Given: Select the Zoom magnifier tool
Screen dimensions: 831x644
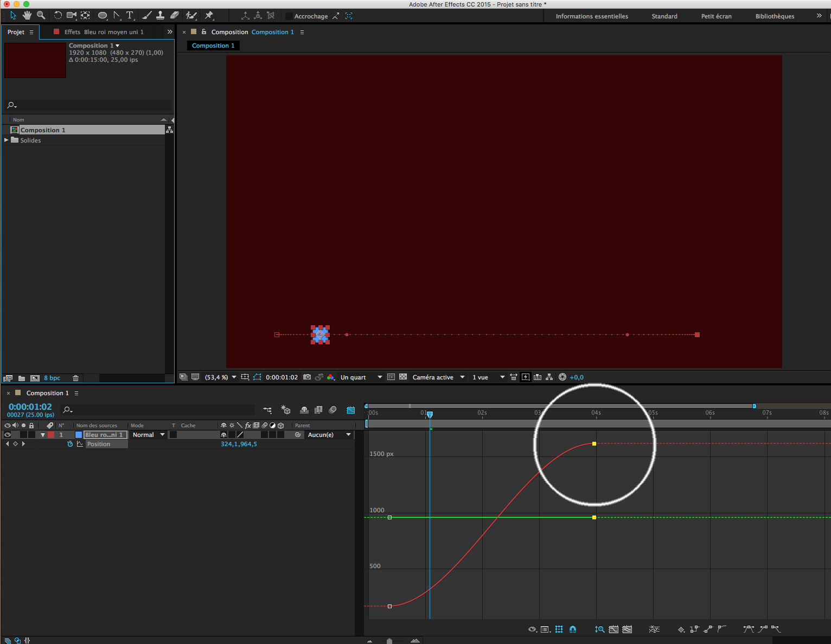Looking at the screenshot, I should (41, 16).
